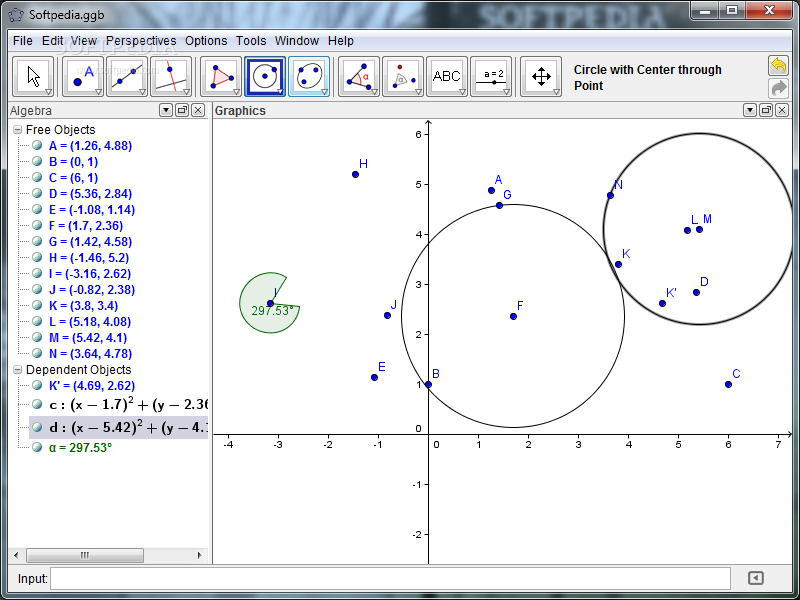
Task: Select the Move Graphics View tool
Action: click(541, 77)
